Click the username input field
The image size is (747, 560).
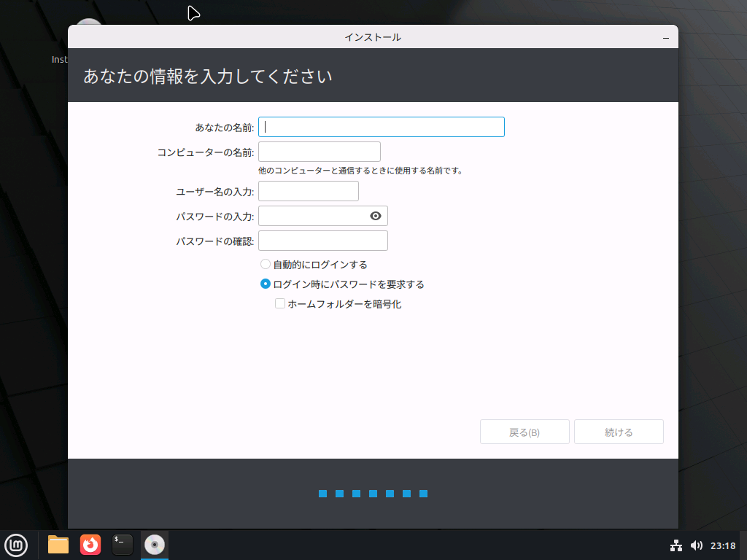(308, 190)
